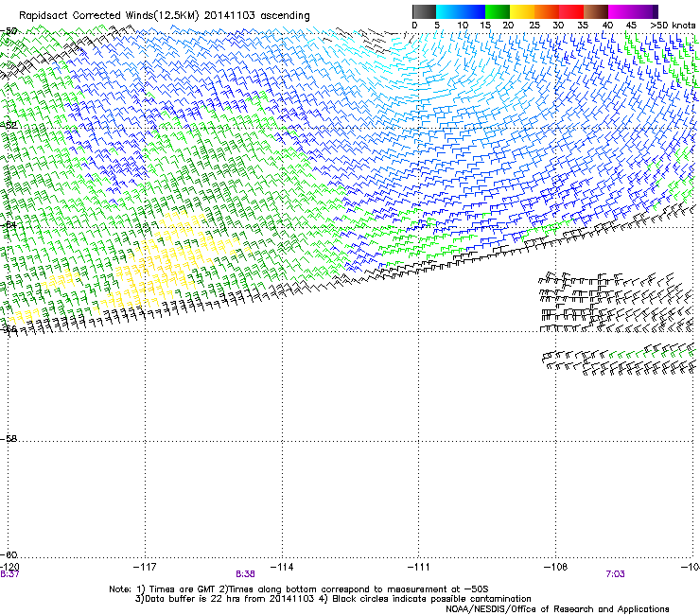Click the -52 latitude axis label
The height and width of the screenshot is (615, 700).
[9, 126]
